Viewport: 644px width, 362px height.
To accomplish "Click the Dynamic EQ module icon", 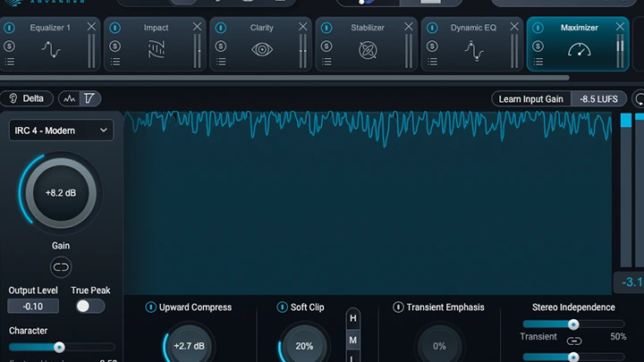I will click(x=473, y=51).
